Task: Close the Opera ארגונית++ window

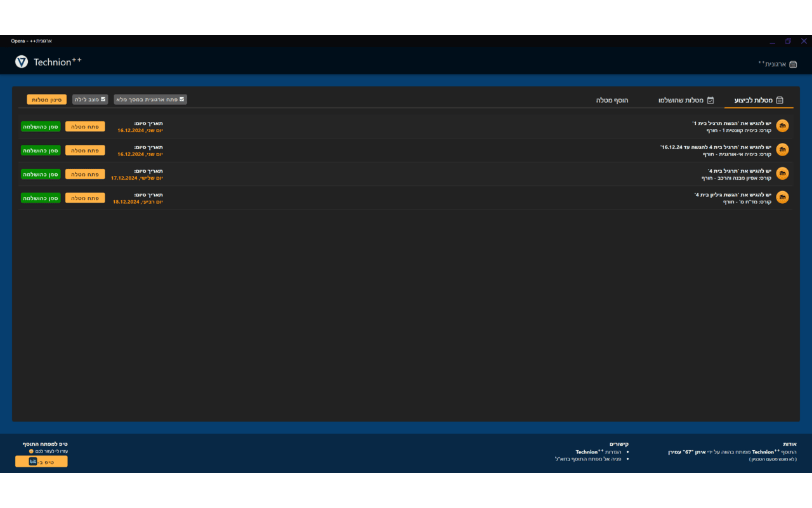Action: point(804,41)
